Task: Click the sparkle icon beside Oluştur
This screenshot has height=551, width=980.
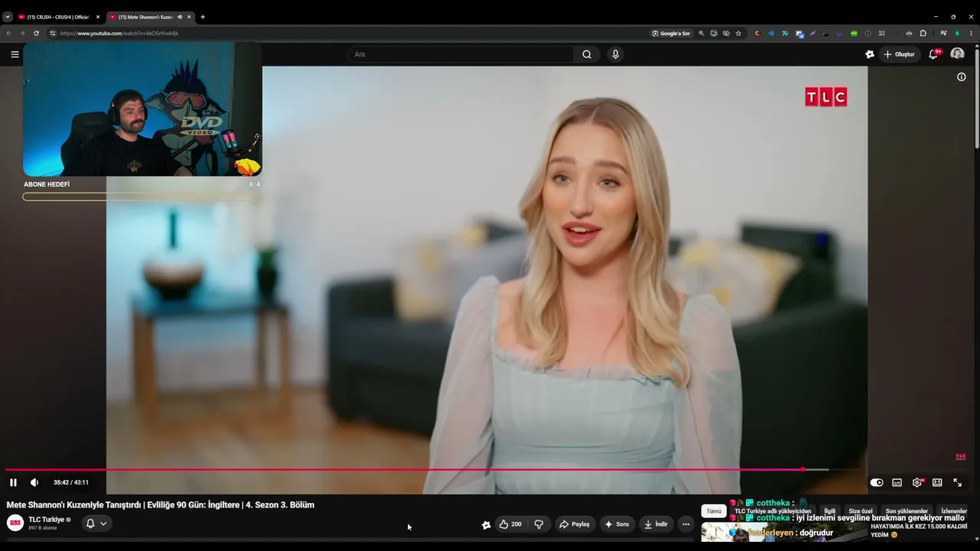Action: pyautogui.click(x=870, y=54)
